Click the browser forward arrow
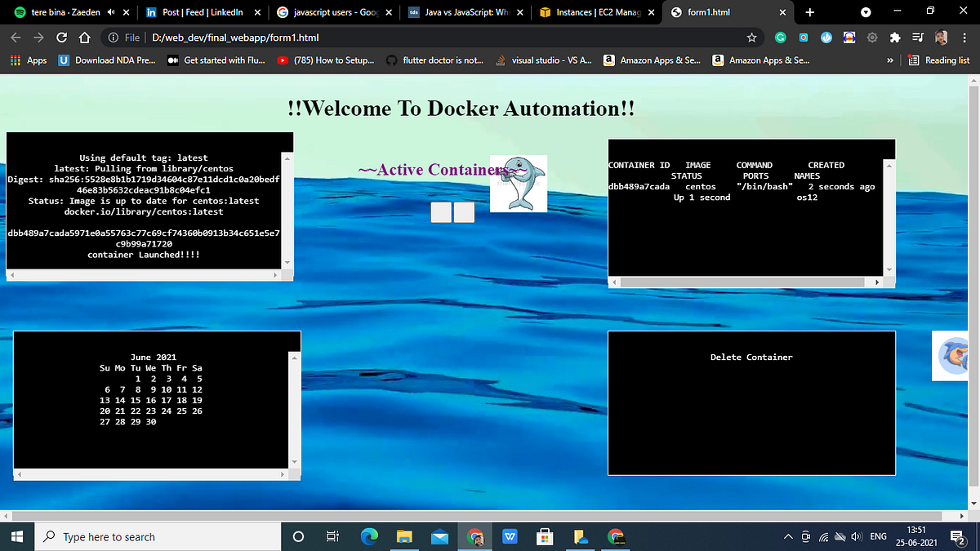The width and height of the screenshot is (980, 551). click(x=38, y=38)
